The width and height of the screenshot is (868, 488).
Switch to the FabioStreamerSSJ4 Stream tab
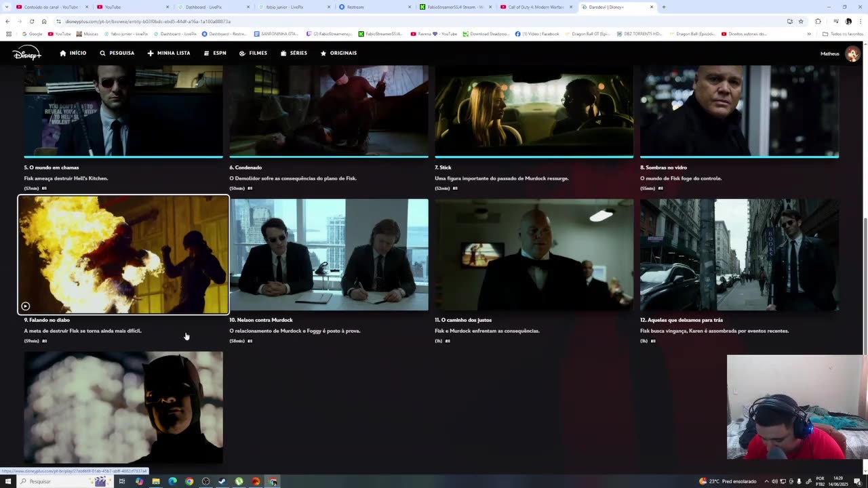455,7
